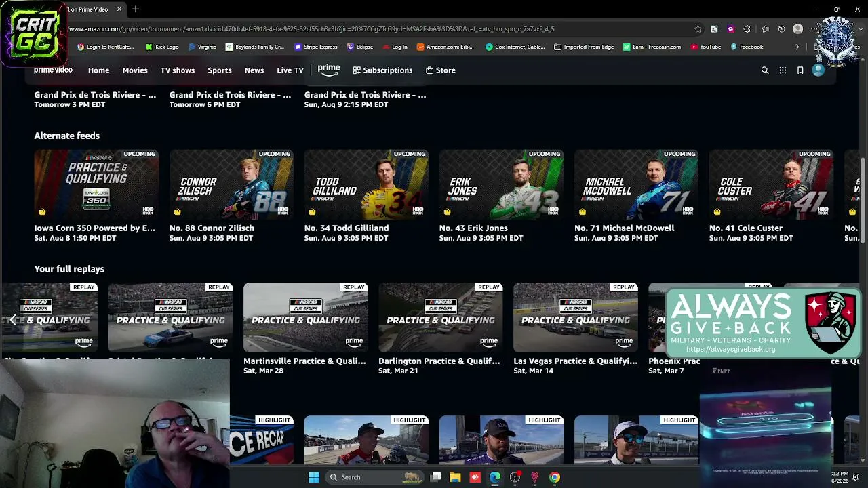Expand the bookmarks bar overflow chevron

coord(797,47)
